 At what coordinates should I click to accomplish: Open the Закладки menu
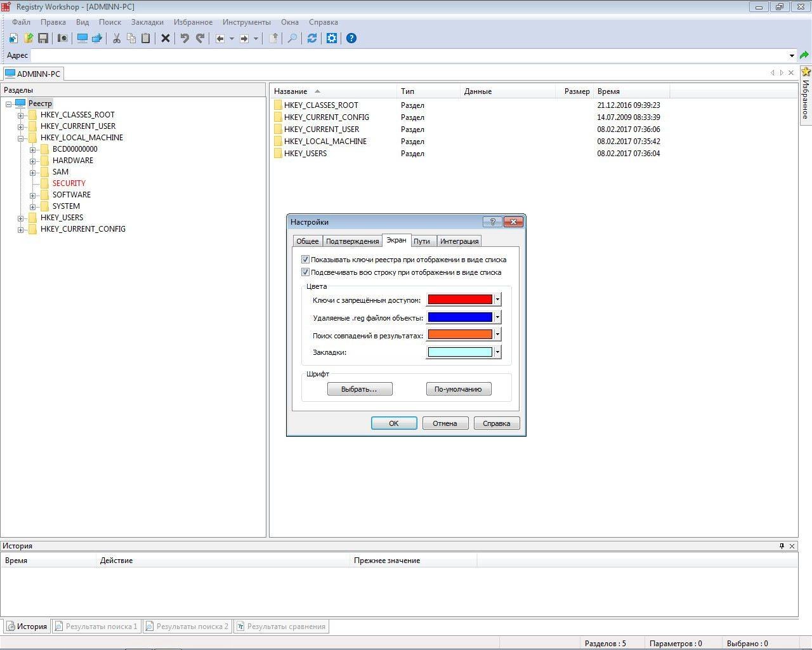coord(147,22)
